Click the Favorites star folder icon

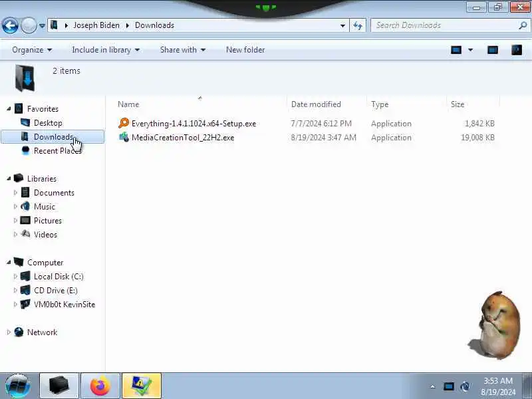pyautogui.click(x=19, y=108)
